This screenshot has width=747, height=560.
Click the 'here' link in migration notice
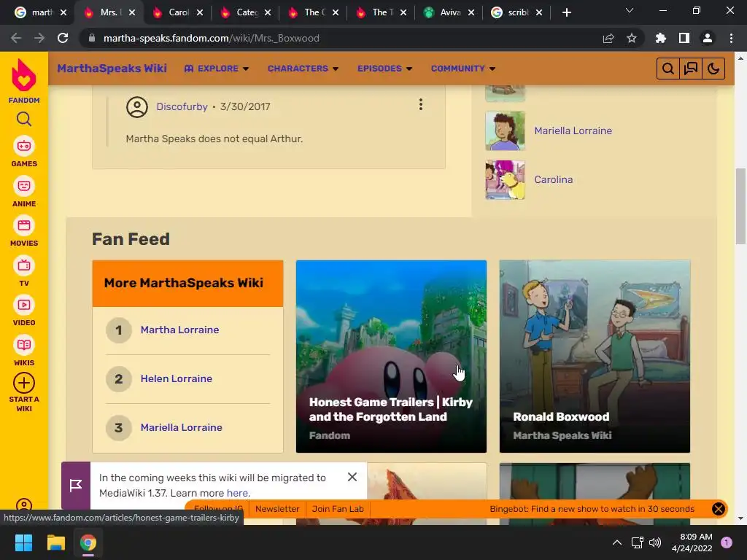[x=237, y=493]
